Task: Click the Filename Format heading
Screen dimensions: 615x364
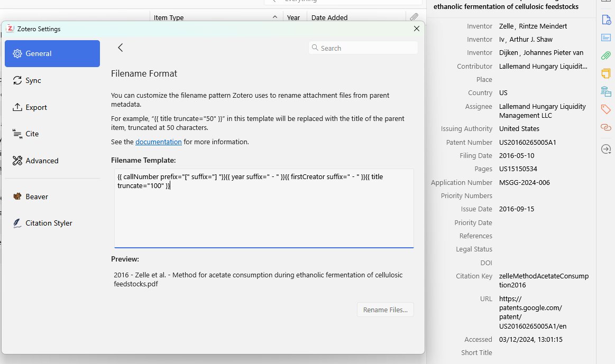Action: coord(144,73)
